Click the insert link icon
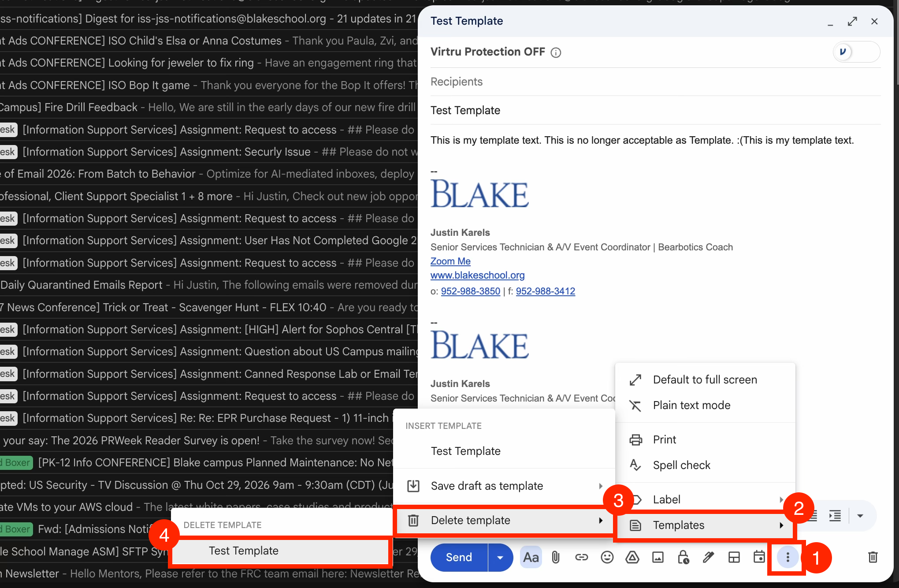This screenshot has height=588, width=899. [x=581, y=558]
